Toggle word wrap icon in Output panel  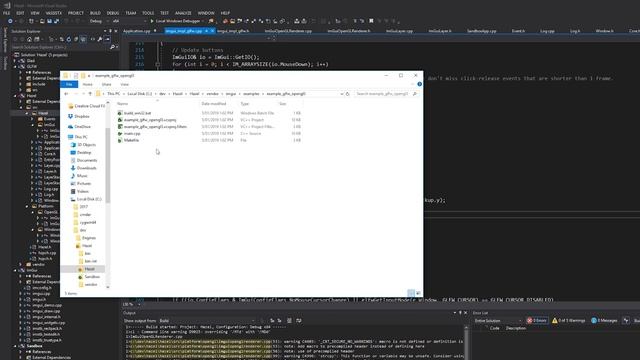299,321
